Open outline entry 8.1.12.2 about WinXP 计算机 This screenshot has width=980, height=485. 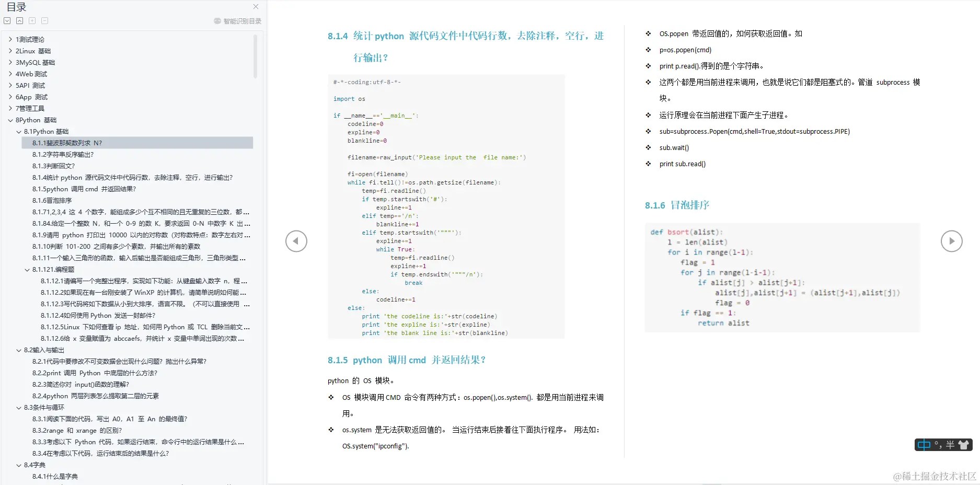coord(144,292)
